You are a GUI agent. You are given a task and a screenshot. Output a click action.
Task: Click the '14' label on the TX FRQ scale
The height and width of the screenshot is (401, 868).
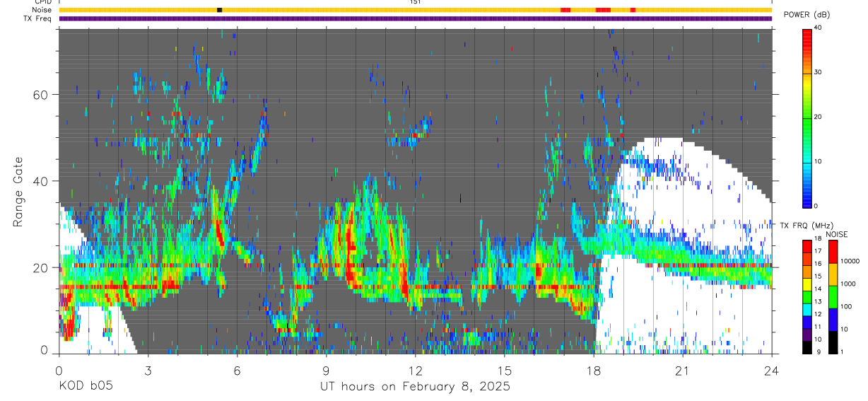click(817, 289)
